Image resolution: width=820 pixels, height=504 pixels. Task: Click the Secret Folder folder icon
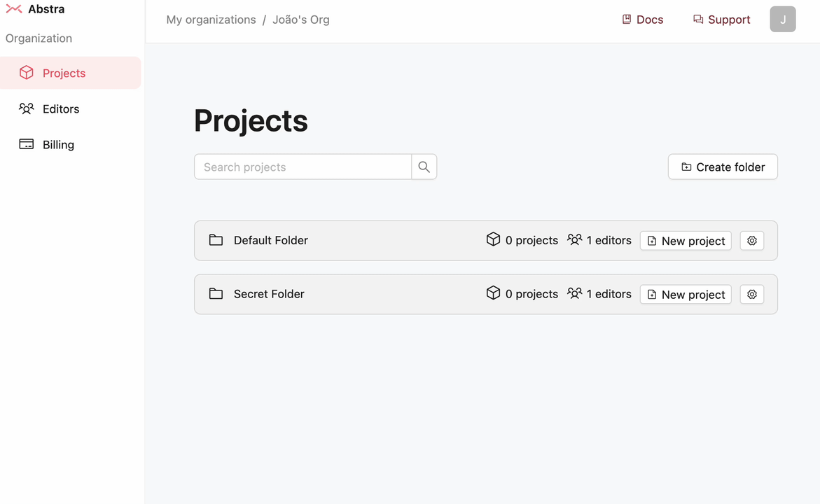click(x=216, y=294)
